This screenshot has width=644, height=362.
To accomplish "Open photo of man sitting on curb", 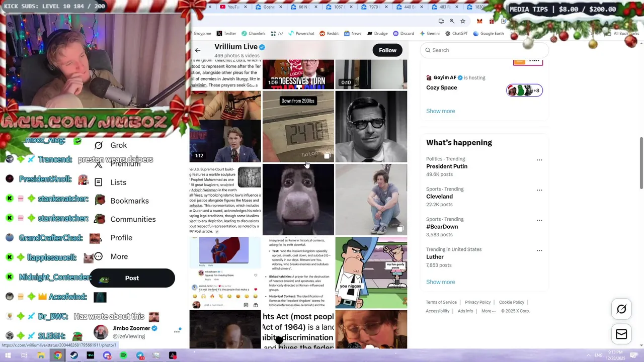I will pyautogui.click(x=371, y=200).
